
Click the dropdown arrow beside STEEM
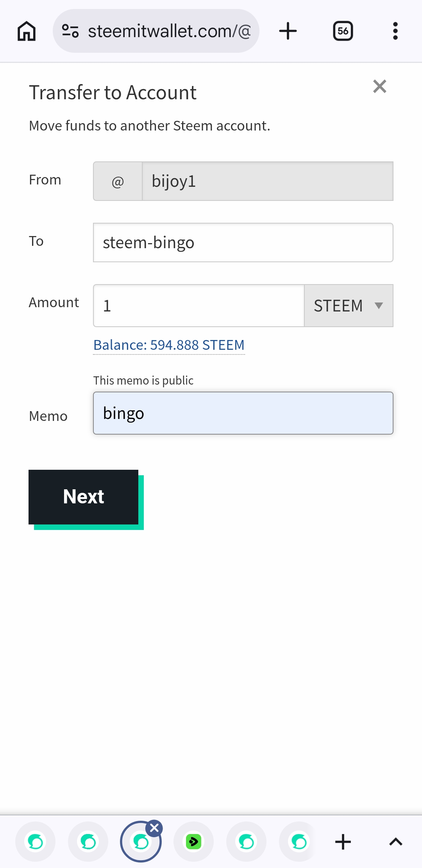click(379, 306)
